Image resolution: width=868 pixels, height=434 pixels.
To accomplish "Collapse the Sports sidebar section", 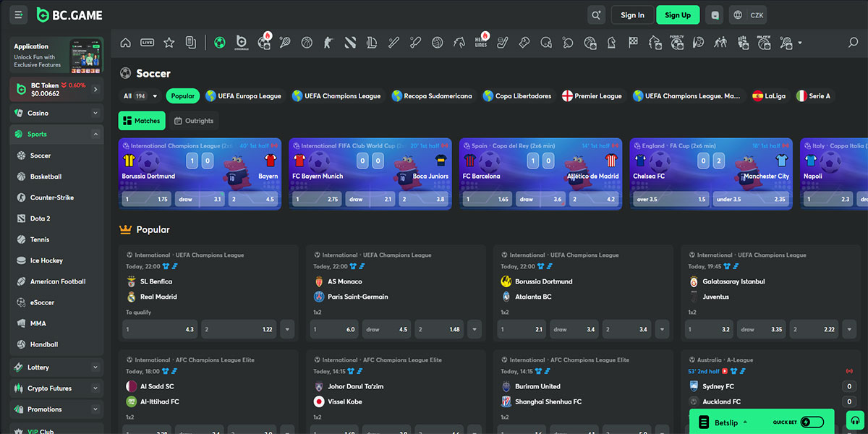I will pyautogui.click(x=95, y=134).
